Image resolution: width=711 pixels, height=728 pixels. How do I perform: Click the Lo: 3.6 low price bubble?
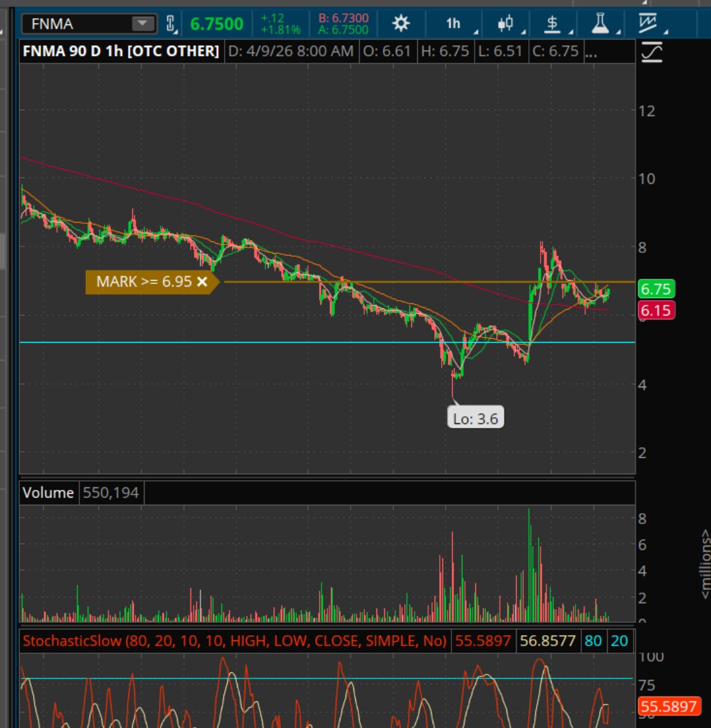point(475,418)
